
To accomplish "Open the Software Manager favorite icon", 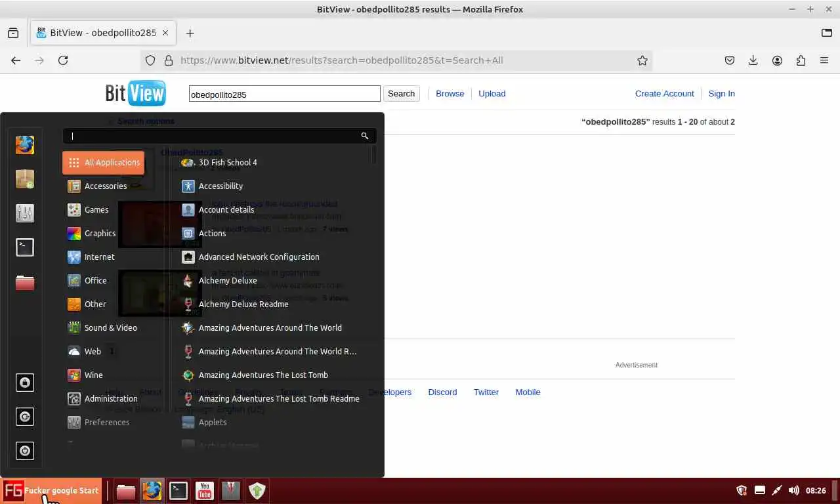I will [x=25, y=178].
